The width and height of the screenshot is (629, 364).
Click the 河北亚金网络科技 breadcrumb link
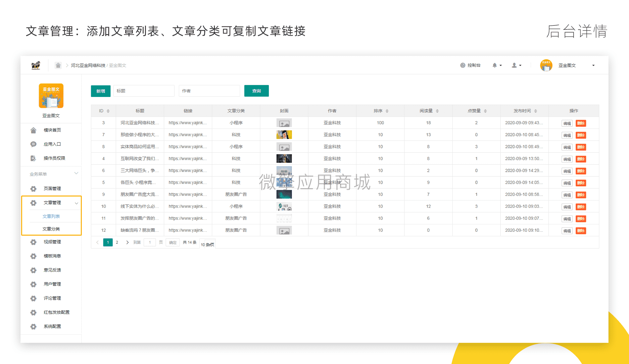88,66
